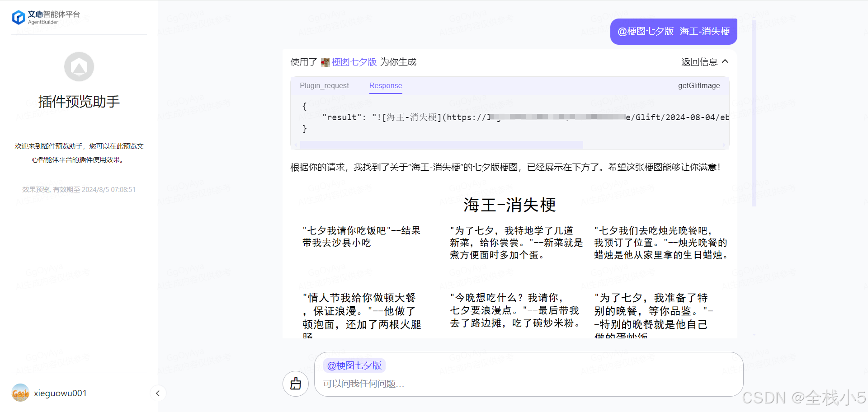Click the 欢迎来到插件预览助手 welcome text
The height and width of the screenshot is (412, 868).
tap(79, 153)
